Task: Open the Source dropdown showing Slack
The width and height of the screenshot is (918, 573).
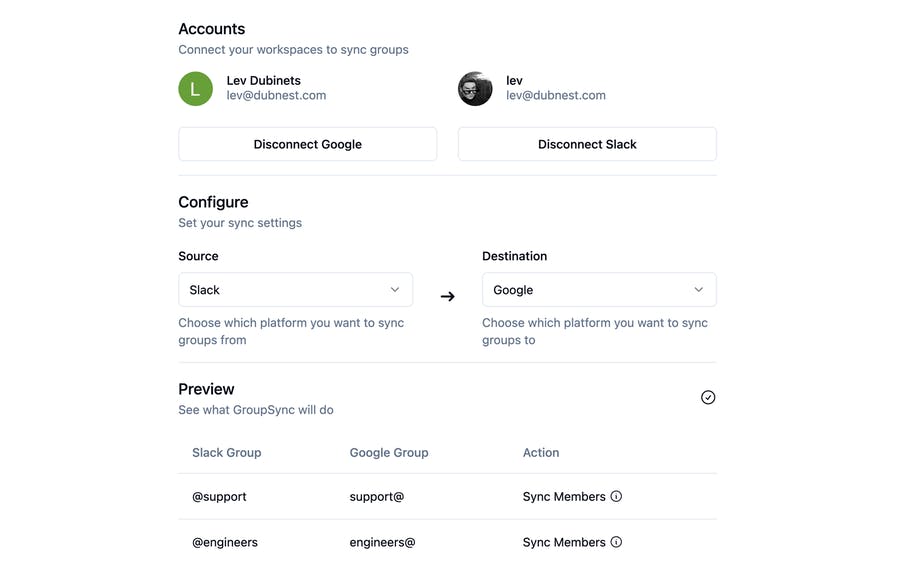Action: tap(295, 290)
